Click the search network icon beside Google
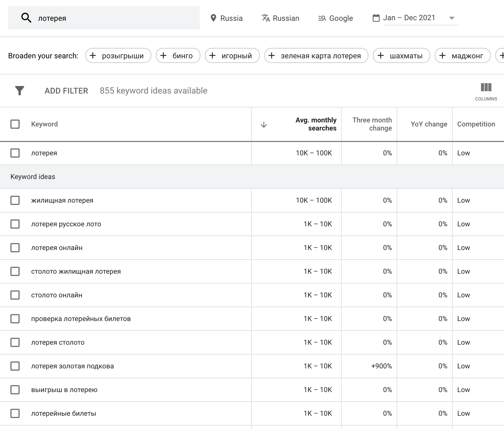This screenshot has width=504, height=429. tap(322, 18)
